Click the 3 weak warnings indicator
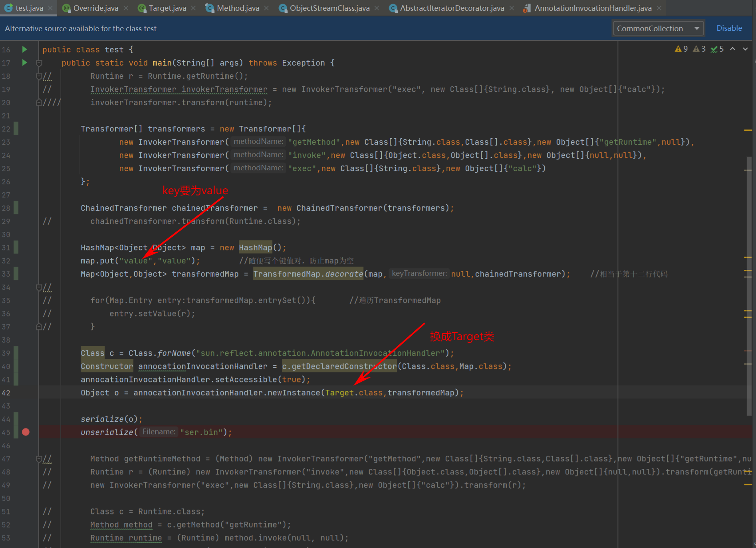This screenshot has width=756, height=548. click(x=699, y=49)
